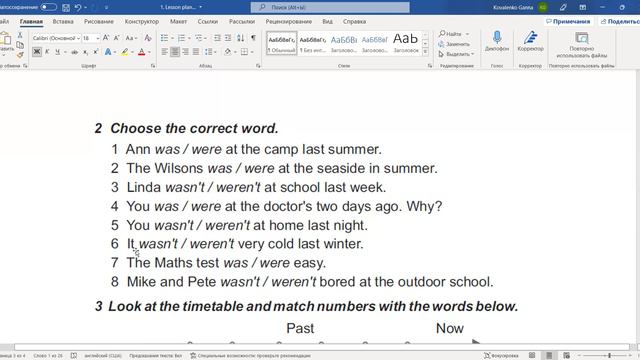Apply the large Aab Заголовок title style
Image resolution: width=640 pixels, height=360 pixels.
406,43
